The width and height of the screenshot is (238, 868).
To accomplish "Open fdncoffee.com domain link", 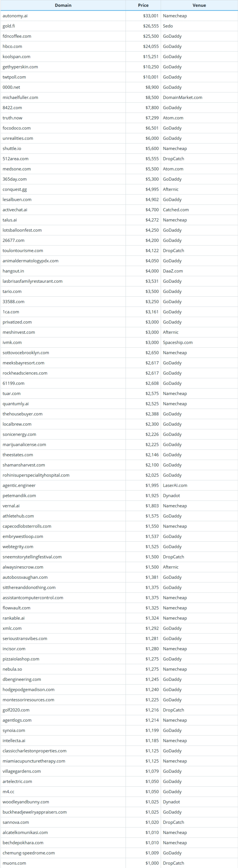I will (x=17, y=36).
